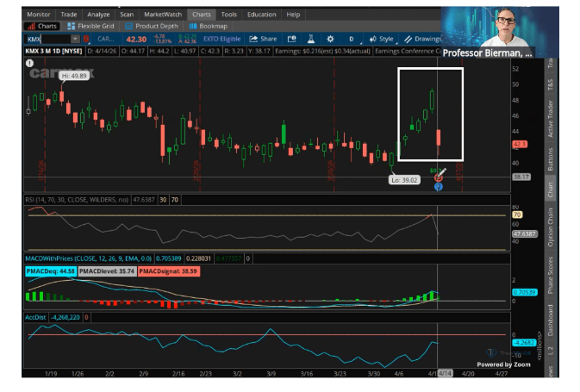This screenshot has height=392, width=580.
Task: Select the Charts main tab
Action: (x=201, y=15)
